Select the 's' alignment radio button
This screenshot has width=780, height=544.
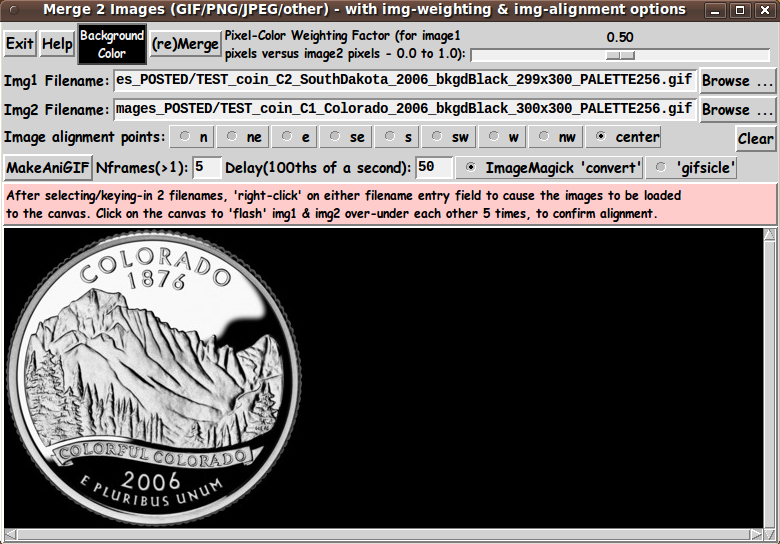[x=397, y=137]
